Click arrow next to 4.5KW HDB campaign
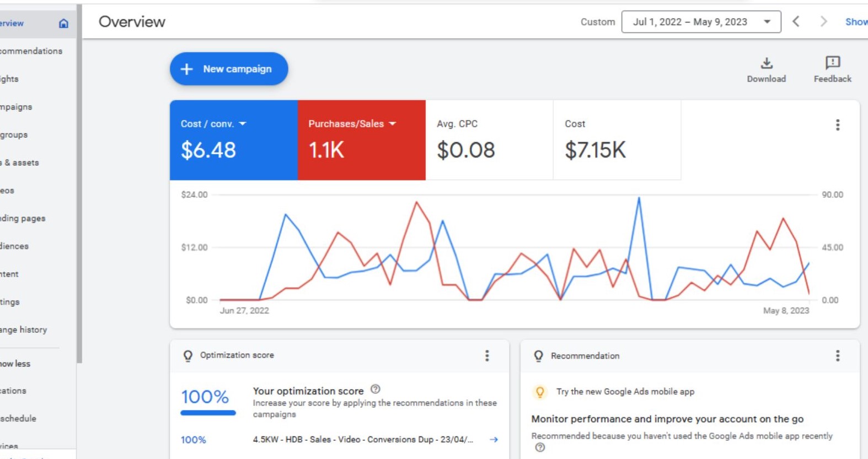 [494, 440]
